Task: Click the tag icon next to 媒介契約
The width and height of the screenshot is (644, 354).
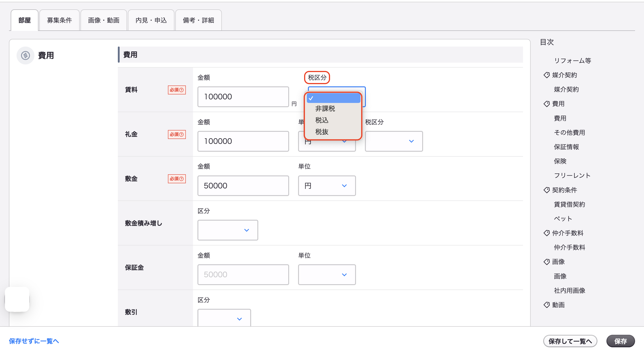Action: click(547, 75)
